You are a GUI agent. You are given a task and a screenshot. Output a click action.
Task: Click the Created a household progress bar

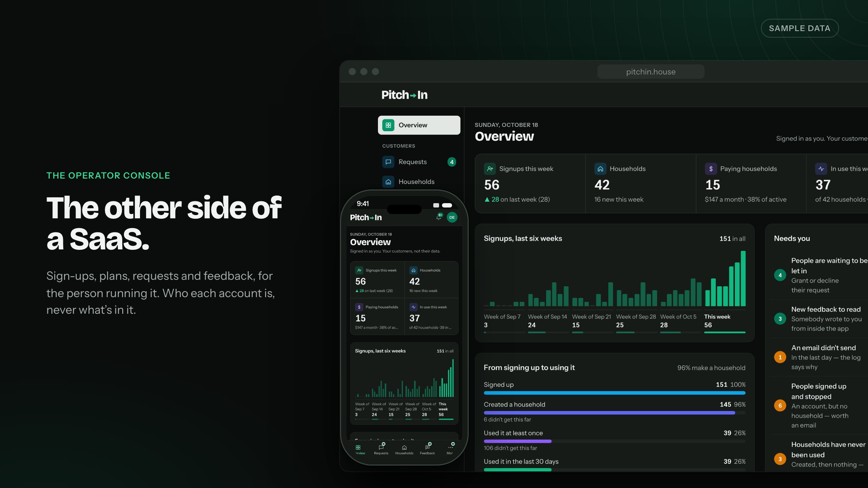point(614,413)
